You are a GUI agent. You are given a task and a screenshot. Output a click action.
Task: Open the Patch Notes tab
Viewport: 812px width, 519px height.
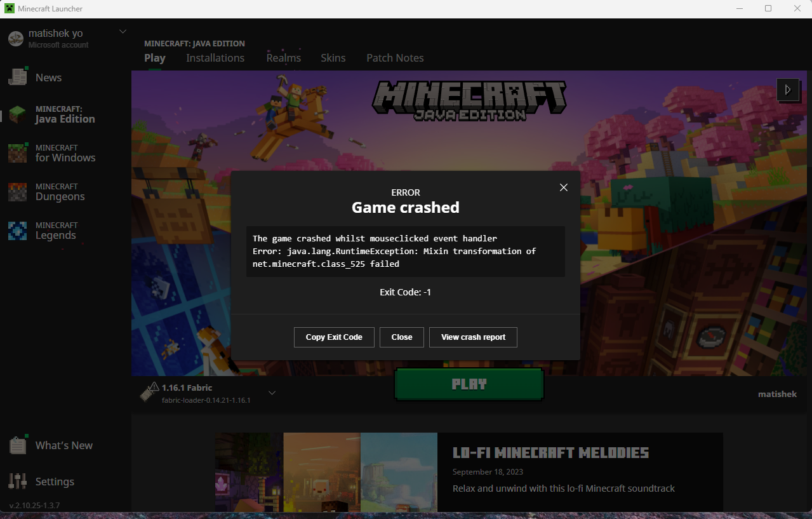click(394, 58)
